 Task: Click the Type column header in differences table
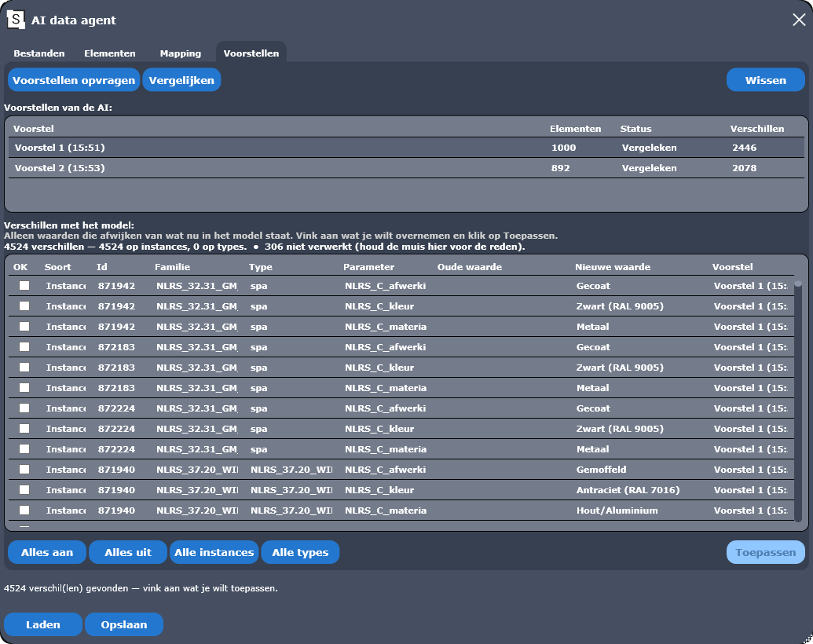coord(260,267)
